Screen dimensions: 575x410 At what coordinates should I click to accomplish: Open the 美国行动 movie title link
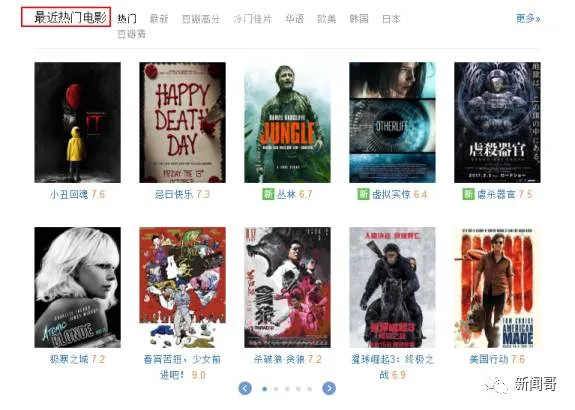489,359
